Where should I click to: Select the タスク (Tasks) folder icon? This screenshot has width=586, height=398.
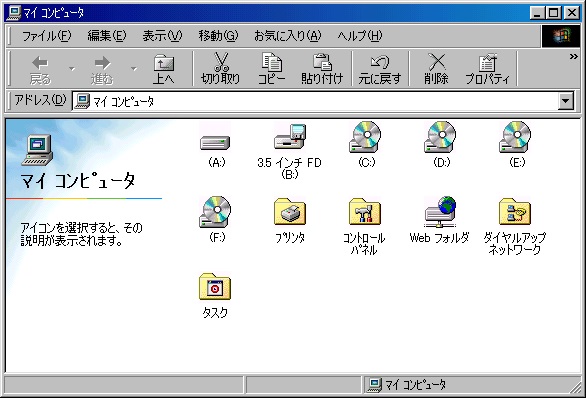click(215, 287)
